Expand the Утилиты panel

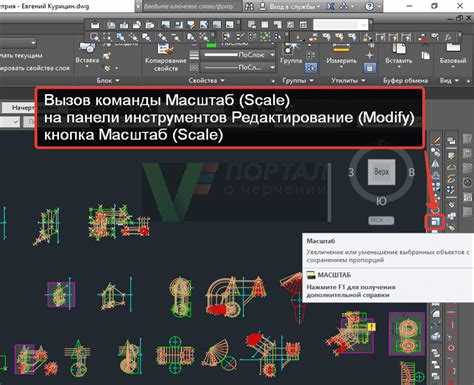coord(348,81)
